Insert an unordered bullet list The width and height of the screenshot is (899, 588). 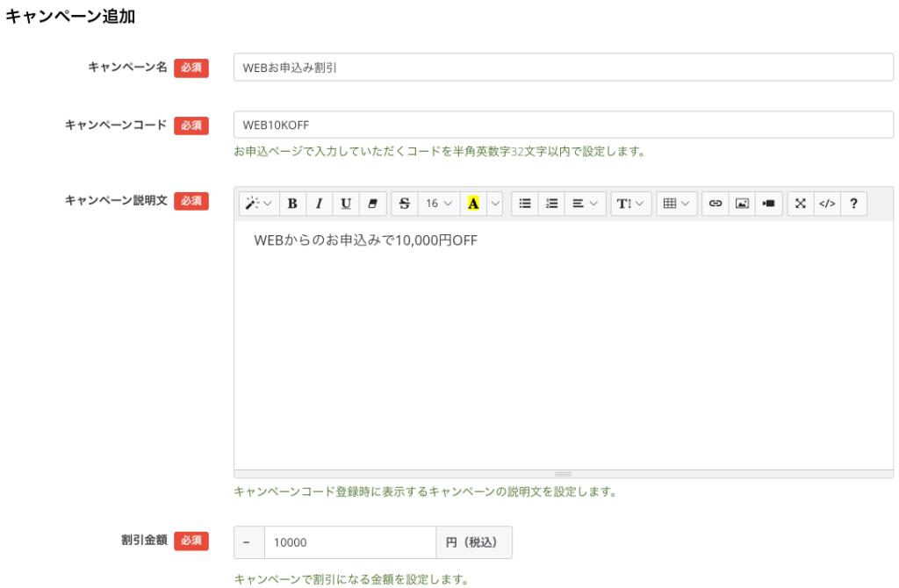[525, 204]
